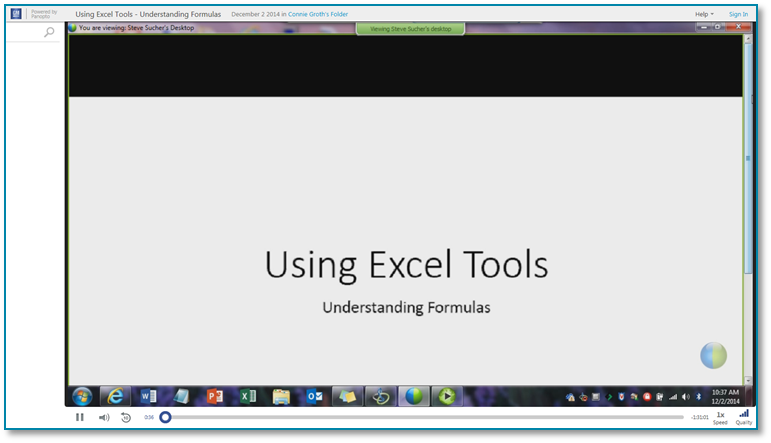
Task: Open Excel from the taskbar
Action: 248,396
